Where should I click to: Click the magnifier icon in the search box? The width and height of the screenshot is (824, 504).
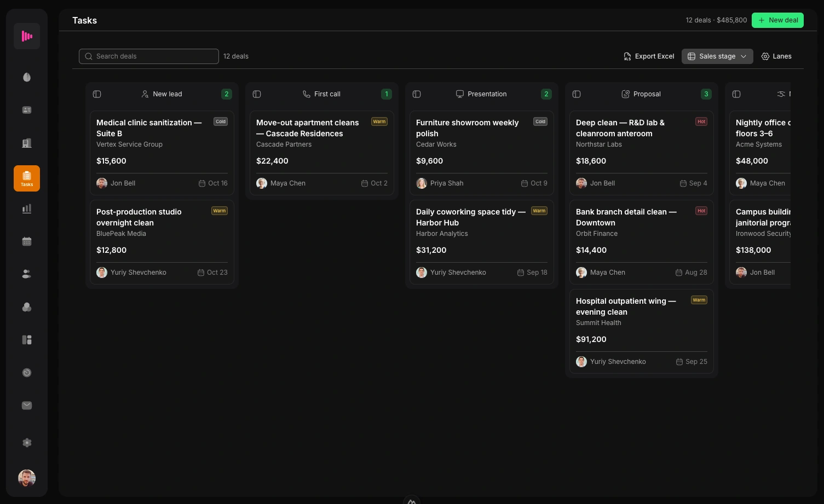pos(89,56)
